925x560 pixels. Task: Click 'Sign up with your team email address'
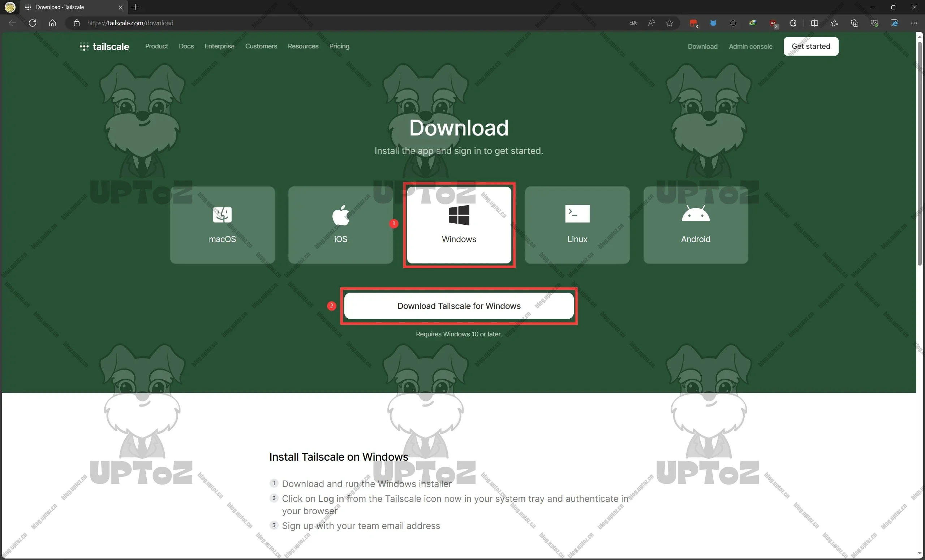pos(361,526)
